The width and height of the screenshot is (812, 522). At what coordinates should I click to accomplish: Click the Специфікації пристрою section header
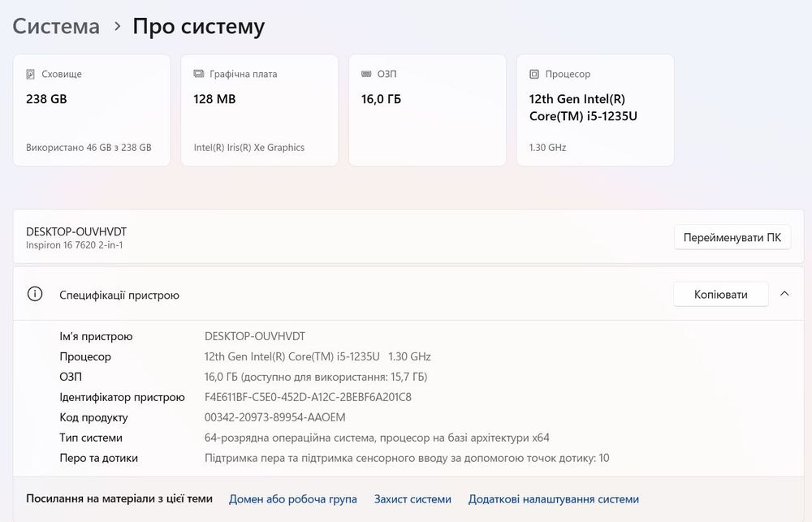pyautogui.click(x=119, y=296)
